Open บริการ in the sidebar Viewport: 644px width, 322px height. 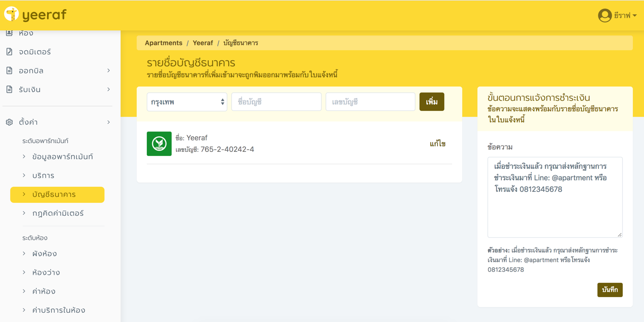coord(43,176)
